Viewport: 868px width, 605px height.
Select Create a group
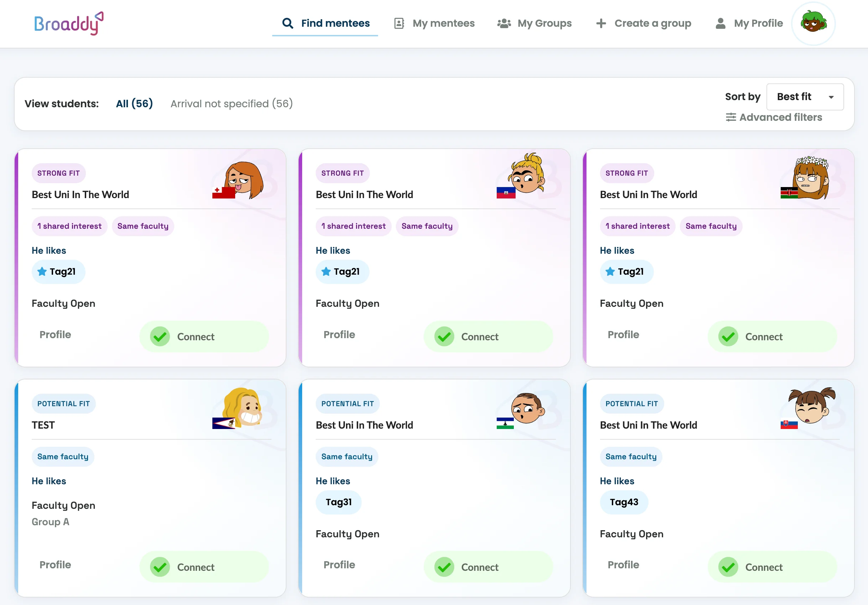[x=644, y=24]
